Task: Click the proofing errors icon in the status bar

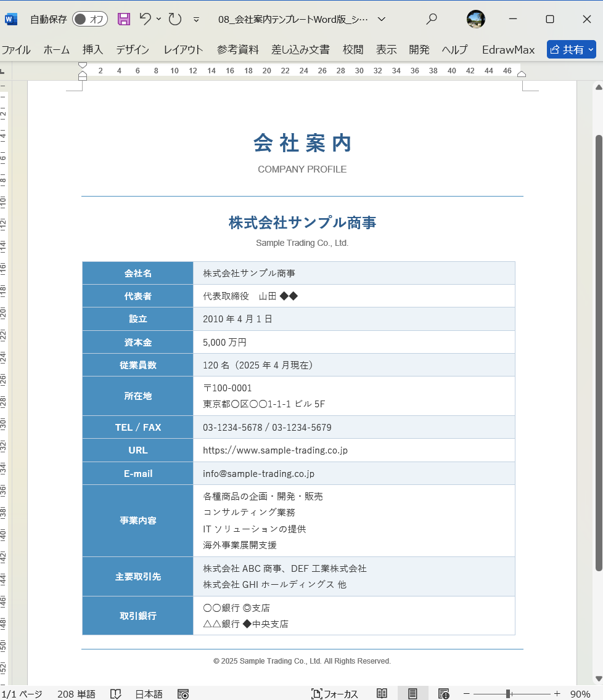Action: pos(115,694)
